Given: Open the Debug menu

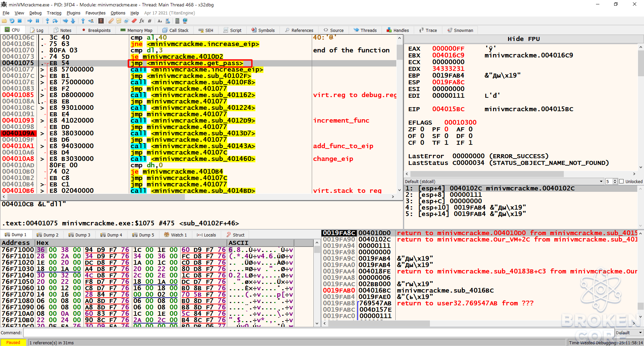Looking at the screenshot, I should pyautogui.click(x=35, y=13).
